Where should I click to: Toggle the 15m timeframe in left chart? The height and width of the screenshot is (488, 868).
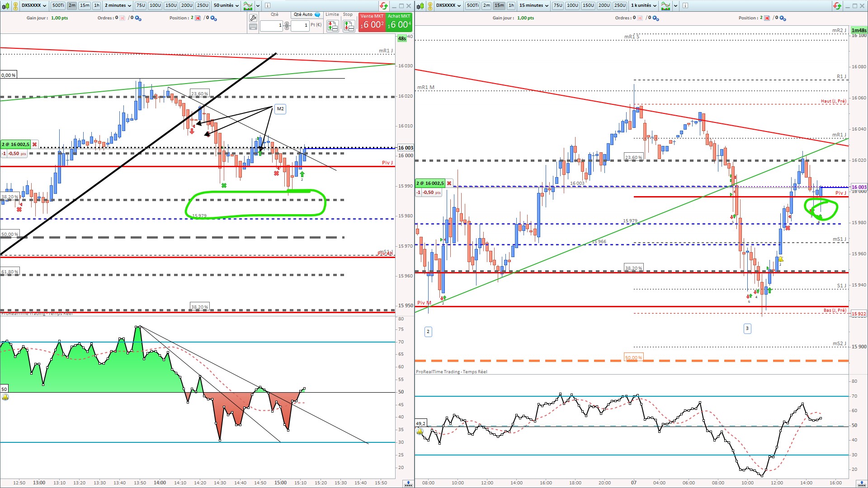[85, 5]
